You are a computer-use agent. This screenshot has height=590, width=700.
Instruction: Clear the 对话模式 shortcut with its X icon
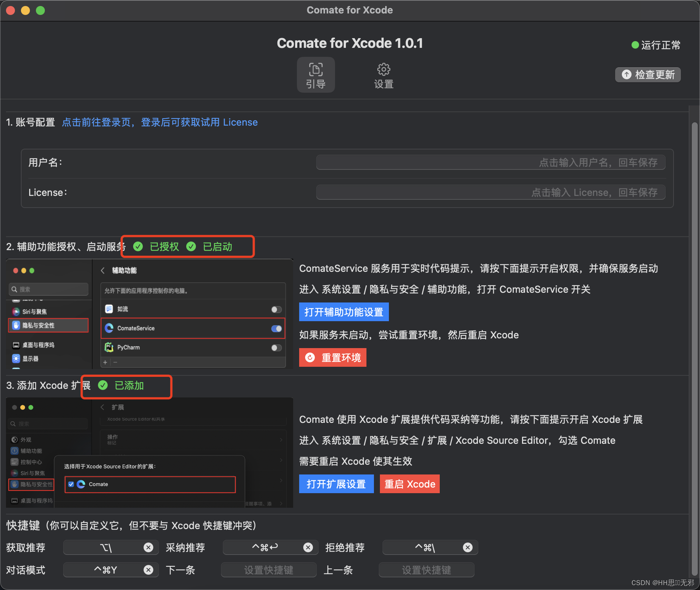tap(148, 570)
